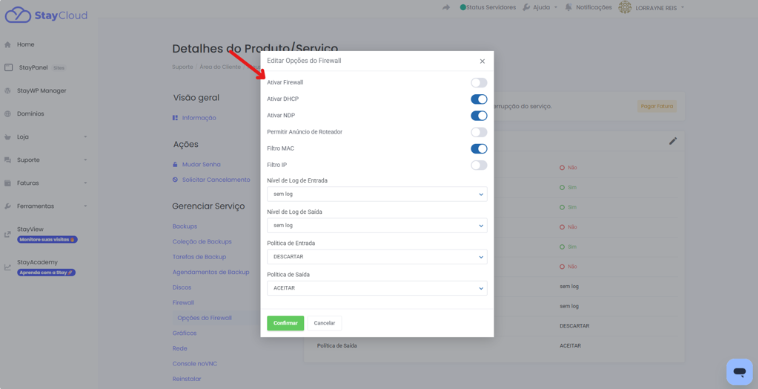The image size is (758, 389).
Task: Select Opções do Firewall submenu item
Action: click(x=204, y=318)
